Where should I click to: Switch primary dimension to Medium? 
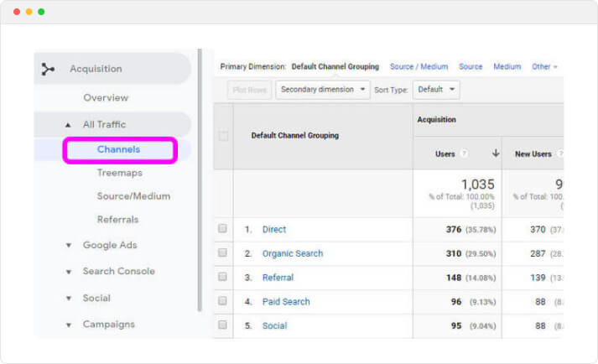coord(507,67)
